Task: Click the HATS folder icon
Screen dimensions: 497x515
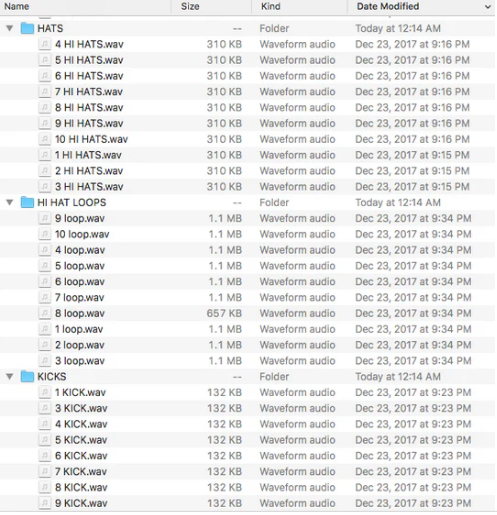Action: (x=27, y=28)
